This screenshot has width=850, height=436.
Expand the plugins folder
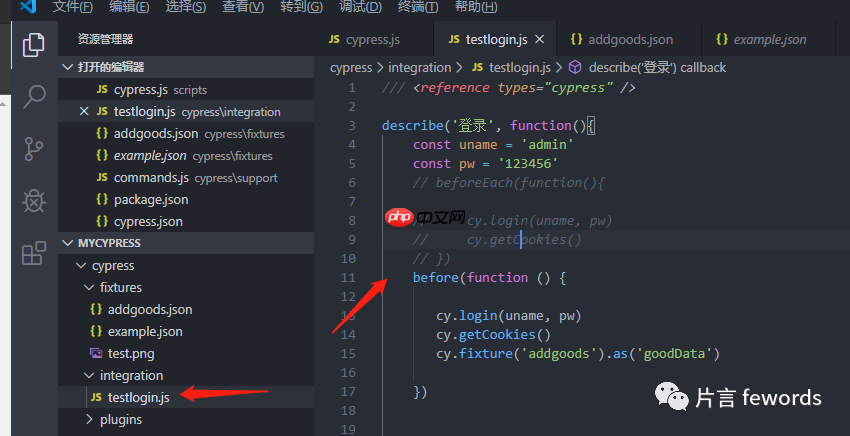coord(90,419)
